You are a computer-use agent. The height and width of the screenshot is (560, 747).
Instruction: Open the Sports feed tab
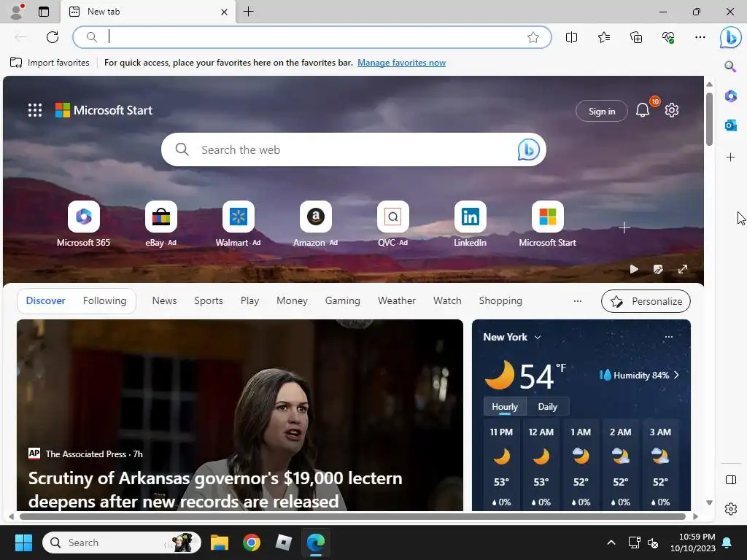pyautogui.click(x=208, y=300)
